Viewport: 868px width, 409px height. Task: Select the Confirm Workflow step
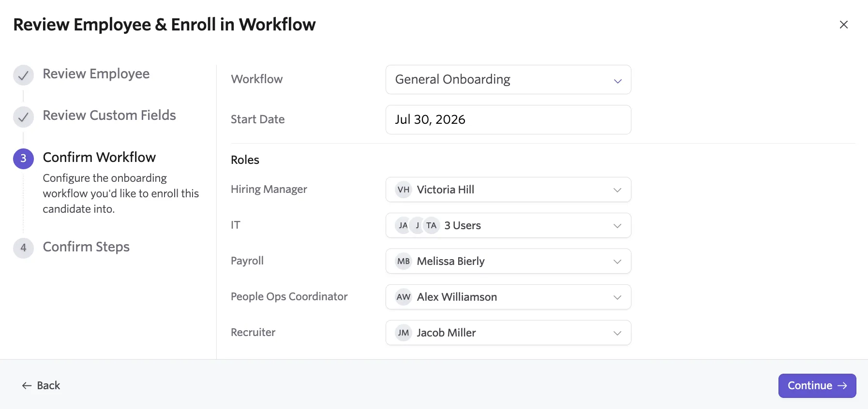pos(99,158)
